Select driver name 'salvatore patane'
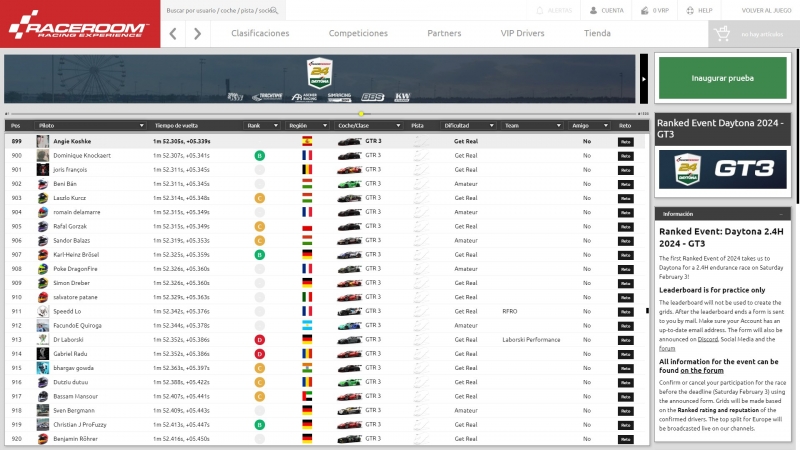 (75, 297)
